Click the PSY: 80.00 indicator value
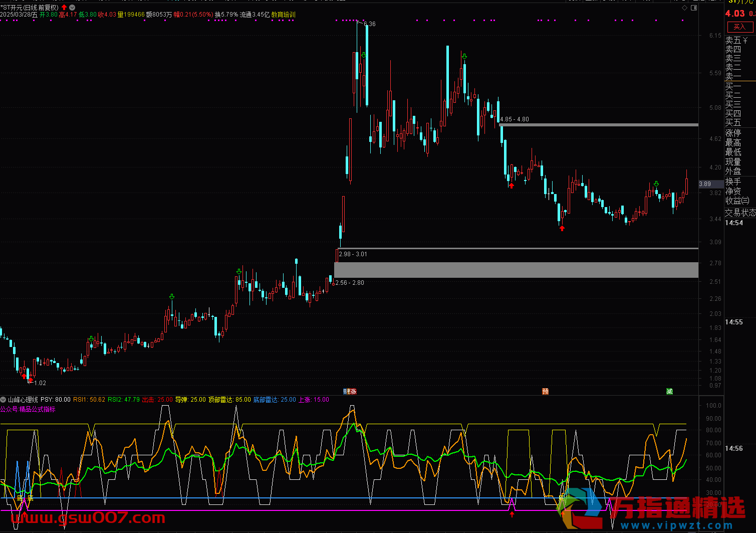Image resolution: width=756 pixels, height=533 pixels. (56, 400)
